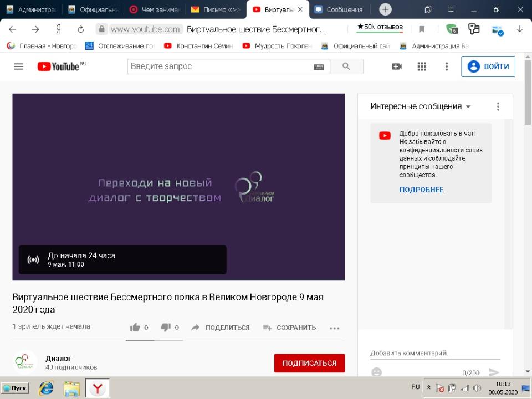
Task: Open on-screen keyboard icon in search box
Action: [319, 67]
